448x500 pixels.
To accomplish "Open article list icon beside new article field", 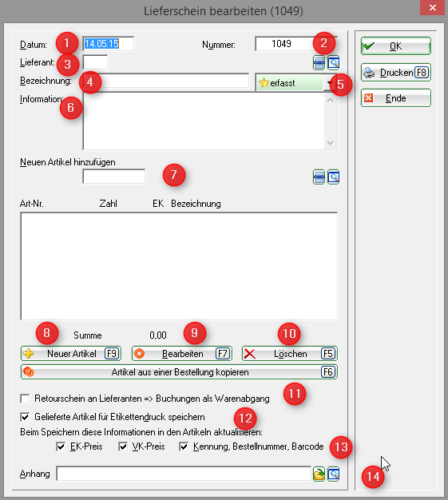I will pos(319,177).
